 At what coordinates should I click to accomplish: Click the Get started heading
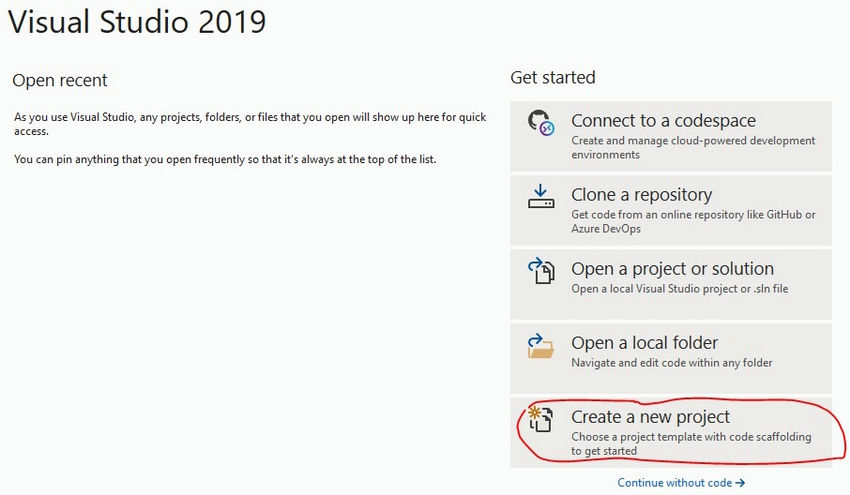(x=552, y=78)
